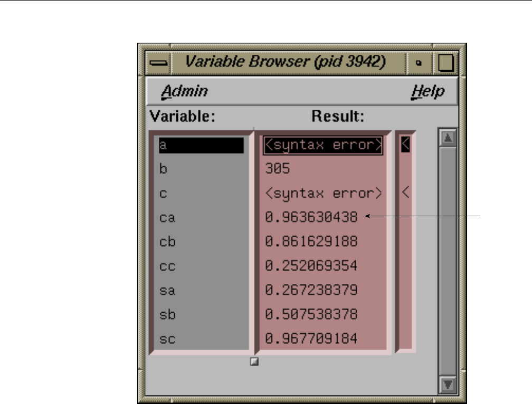Click the result value 0.967709184
Image resolution: width=532 pixels, height=404 pixels.
click(x=311, y=338)
